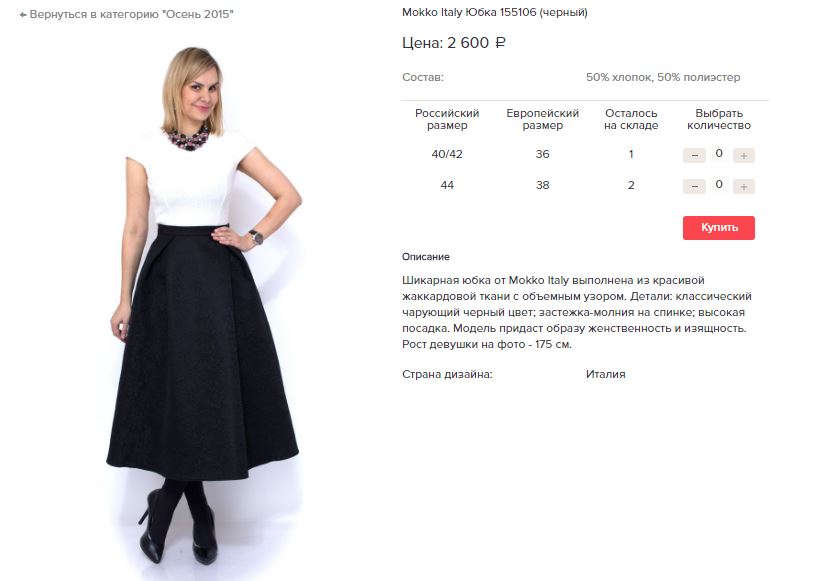Decrease quantity for size 40/42
The width and height of the screenshot is (838, 581).
point(694,155)
